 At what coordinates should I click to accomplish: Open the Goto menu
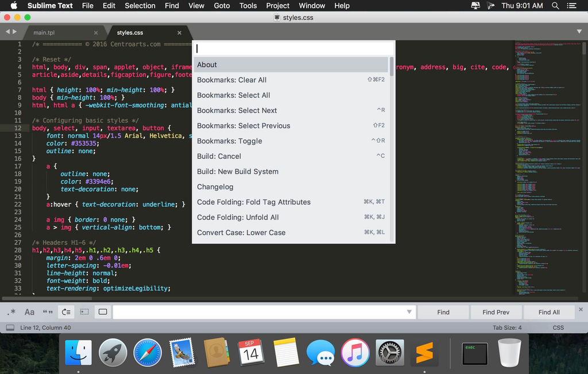pyautogui.click(x=222, y=6)
